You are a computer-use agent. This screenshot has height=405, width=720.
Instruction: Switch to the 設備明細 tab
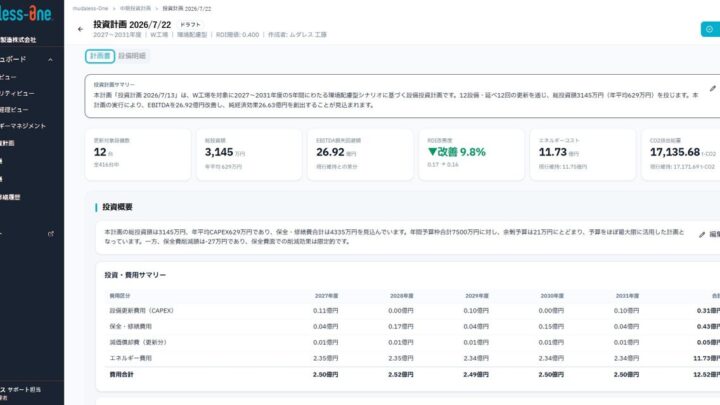coord(132,56)
